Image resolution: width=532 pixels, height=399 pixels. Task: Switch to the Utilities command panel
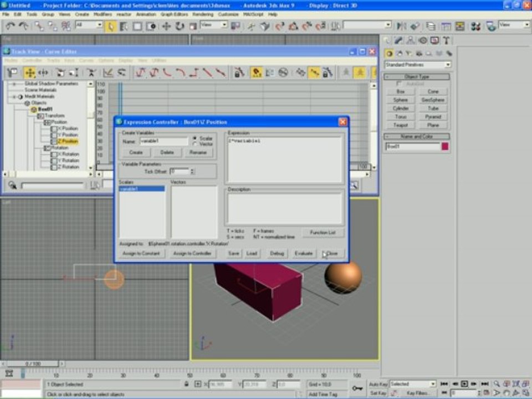[447, 40]
